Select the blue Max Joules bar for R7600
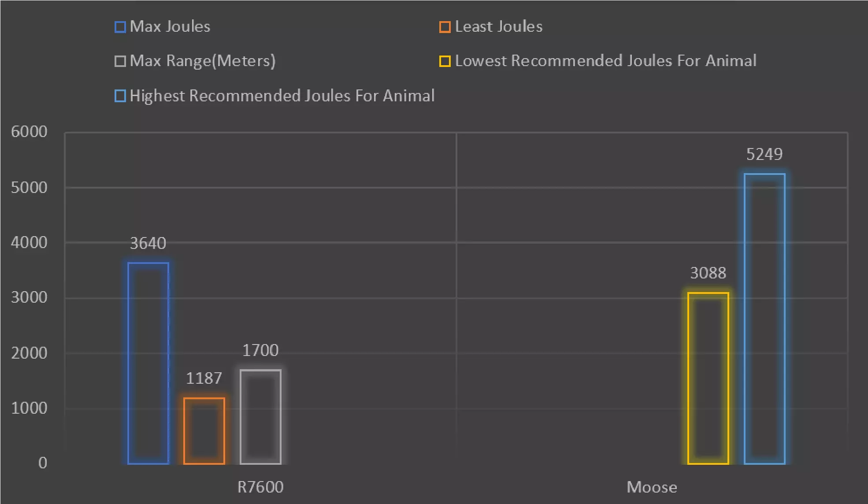This screenshot has height=504, width=868. pyautogui.click(x=148, y=363)
